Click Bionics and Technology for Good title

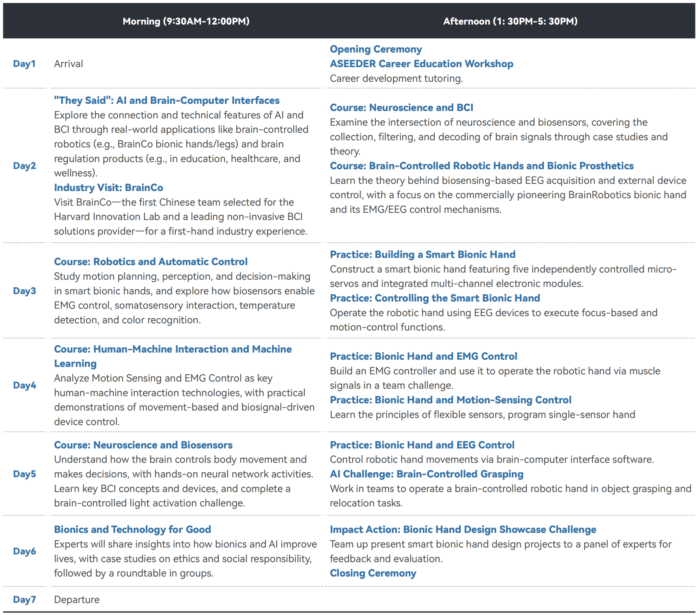click(132, 530)
